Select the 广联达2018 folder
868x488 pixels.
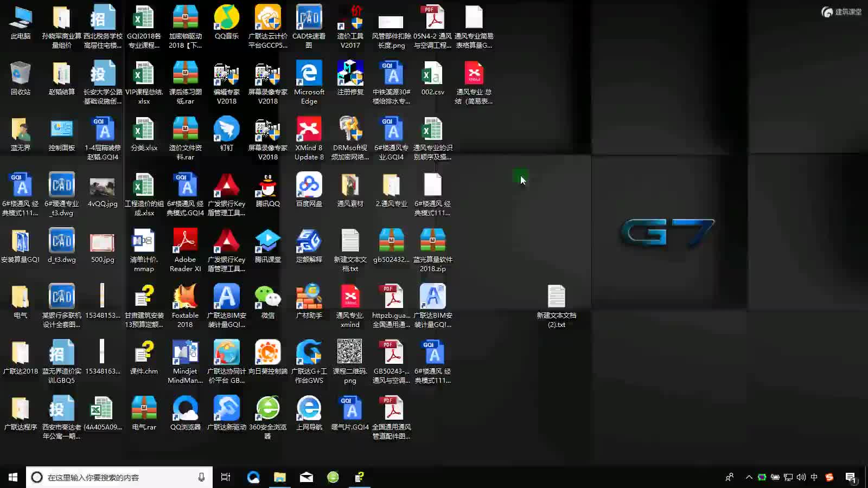pos(21,358)
